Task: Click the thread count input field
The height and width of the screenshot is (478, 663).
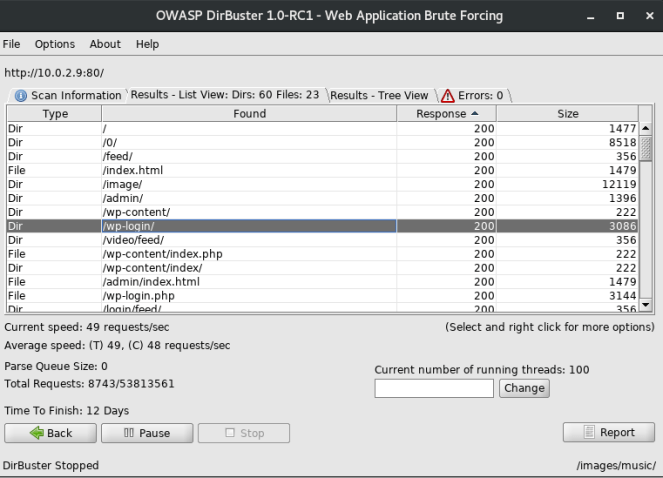Action: click(434, 388)
